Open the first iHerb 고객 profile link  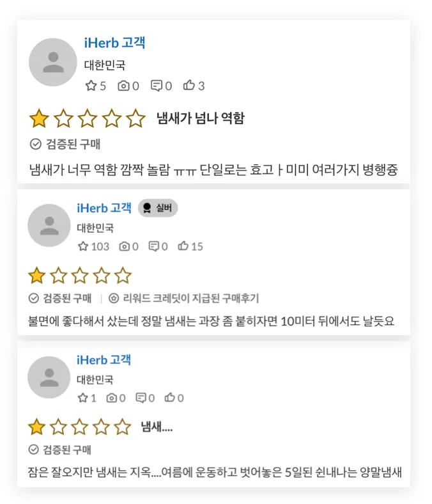(x=114, y=43)
